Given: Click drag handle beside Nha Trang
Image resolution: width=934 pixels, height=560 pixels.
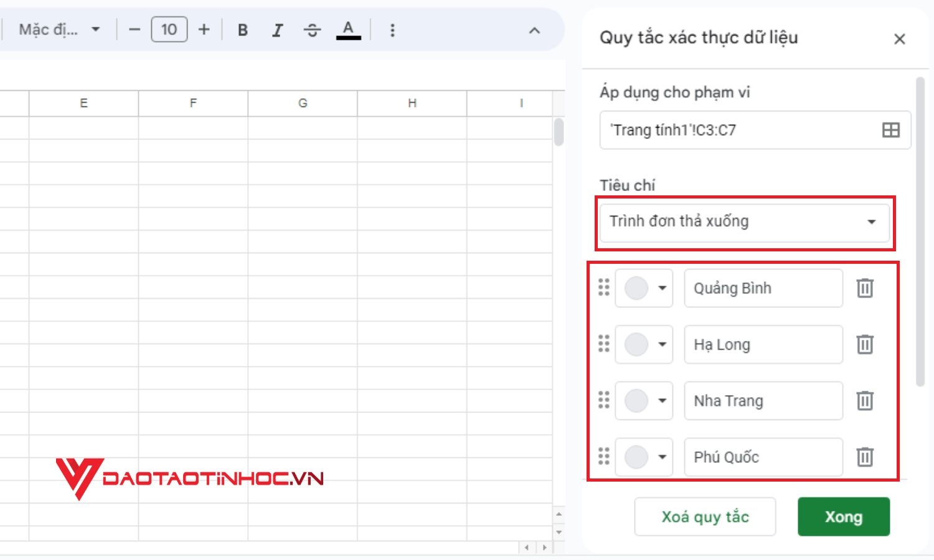Looking at the screenshot, I should click(604, 400).
